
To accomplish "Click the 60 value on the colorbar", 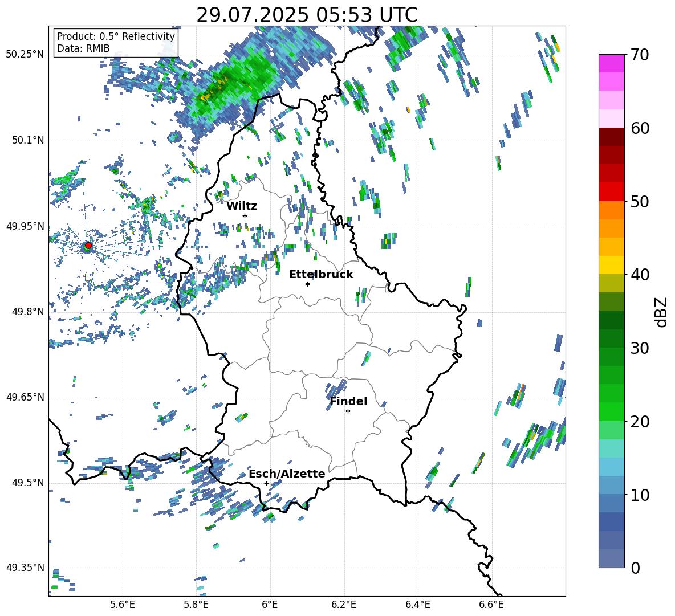I will [x=639, y=128].
